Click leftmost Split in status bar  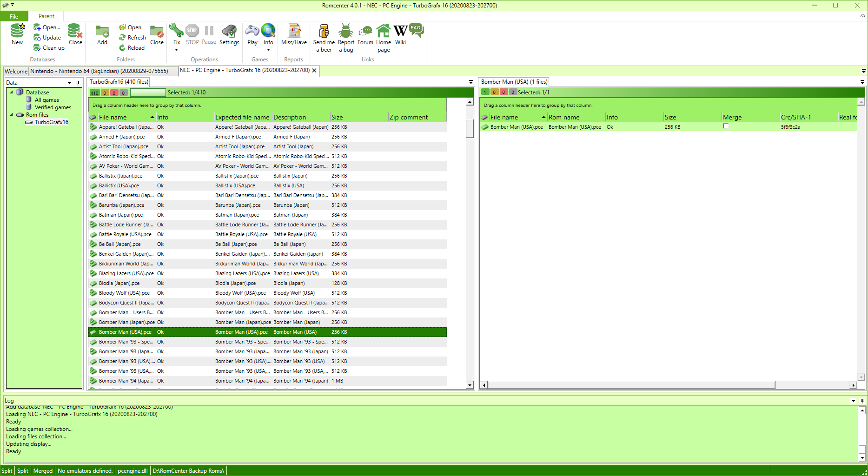(x=7, y=471)
